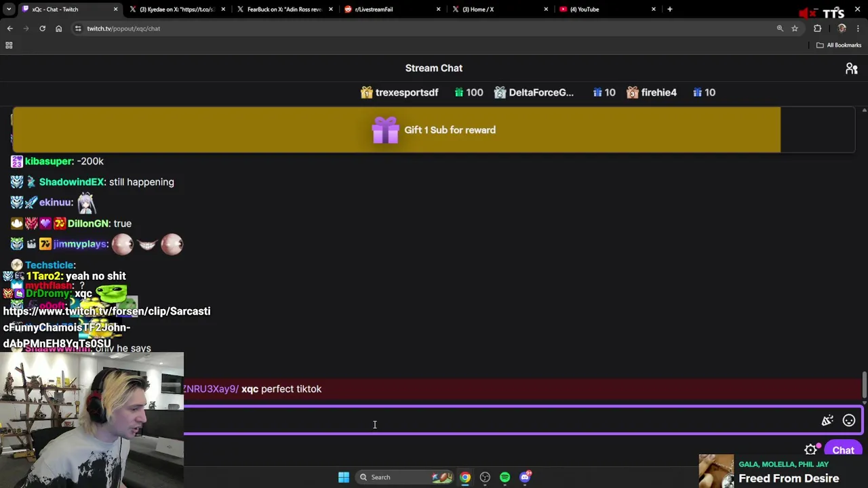Reload the page
Image resolution: width=868 pixels, height=488 pixels.
click(42, 28)
